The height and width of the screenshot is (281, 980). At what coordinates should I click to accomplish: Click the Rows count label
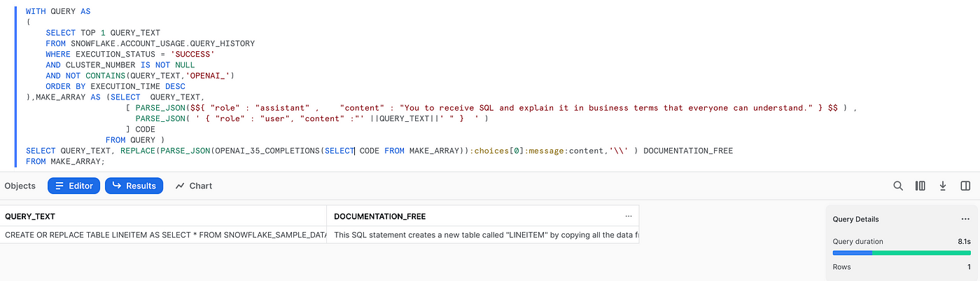842,267
